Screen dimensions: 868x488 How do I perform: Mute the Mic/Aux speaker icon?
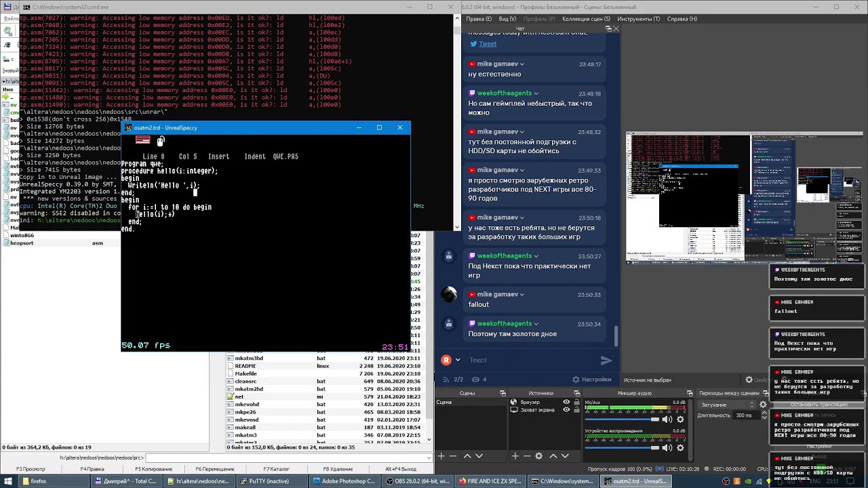point(668,419)
